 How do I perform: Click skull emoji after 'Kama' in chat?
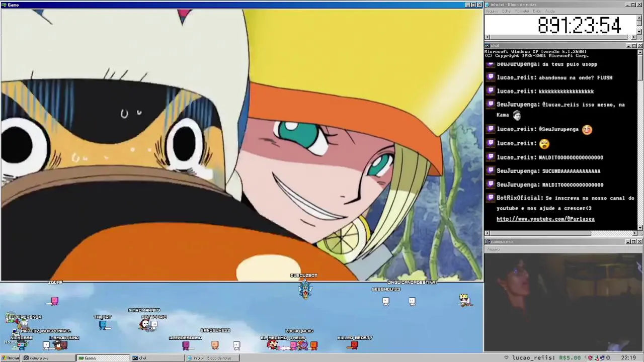coord(517,115)
